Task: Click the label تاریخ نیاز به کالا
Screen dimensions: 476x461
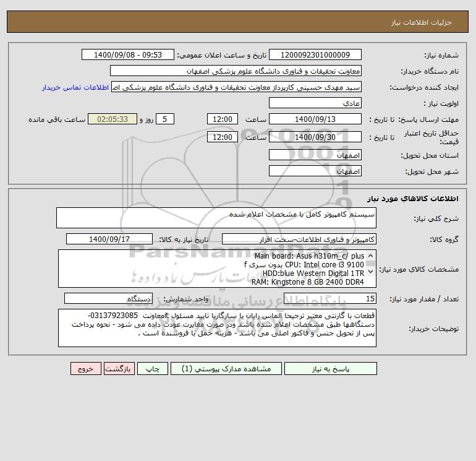Action: point(184,239)
